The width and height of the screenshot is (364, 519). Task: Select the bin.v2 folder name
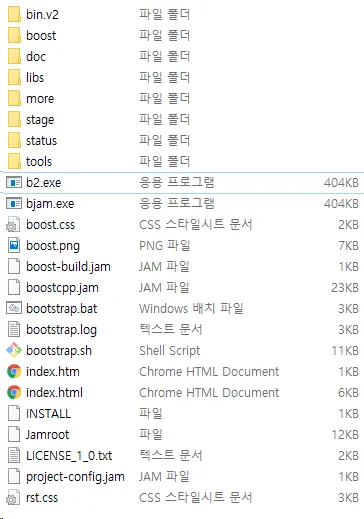[x=42, y=15]
